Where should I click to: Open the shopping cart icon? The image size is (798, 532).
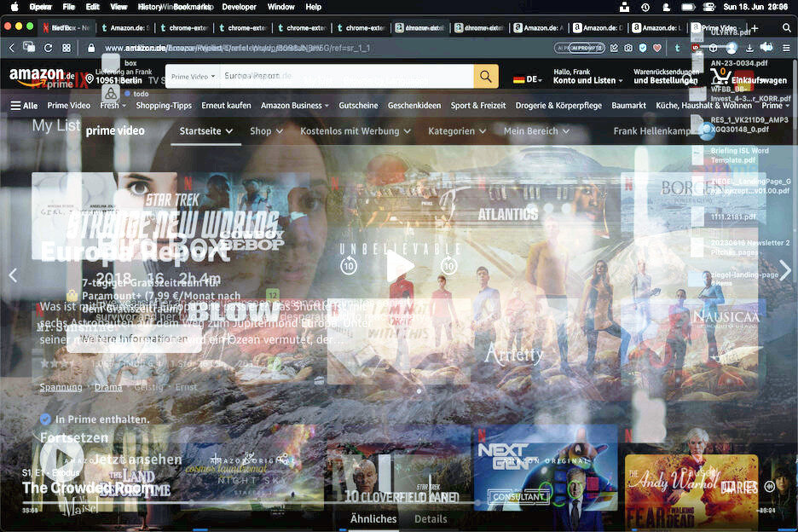pos(720,77)
